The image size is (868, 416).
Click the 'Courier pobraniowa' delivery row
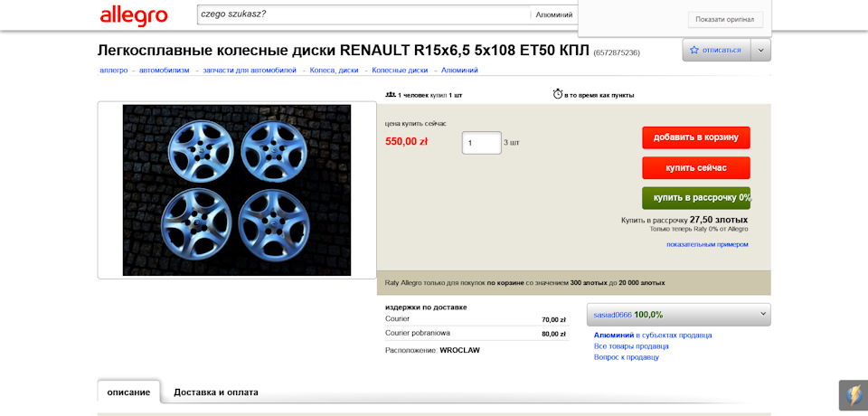point(476,334)
